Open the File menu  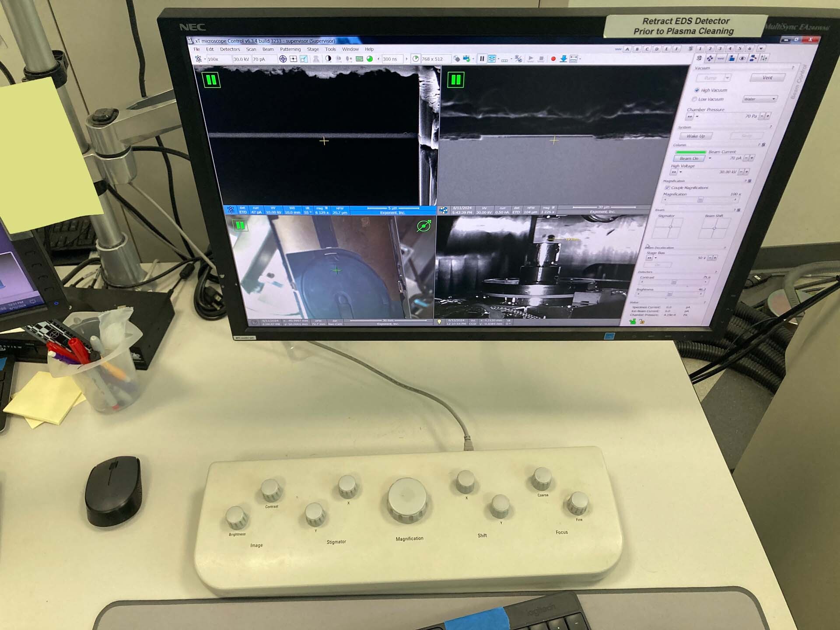pyautogui.click(x=196, y=49)
